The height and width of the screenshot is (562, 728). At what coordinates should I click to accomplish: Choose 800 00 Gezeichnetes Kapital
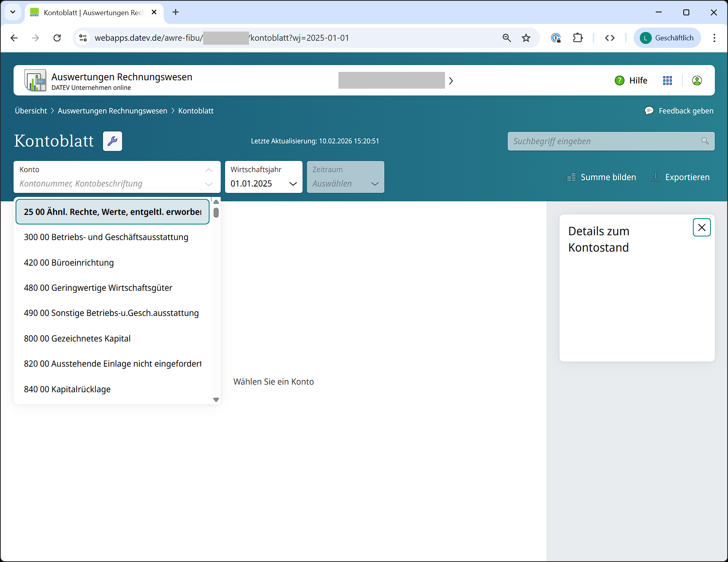(x=113, y=339)
